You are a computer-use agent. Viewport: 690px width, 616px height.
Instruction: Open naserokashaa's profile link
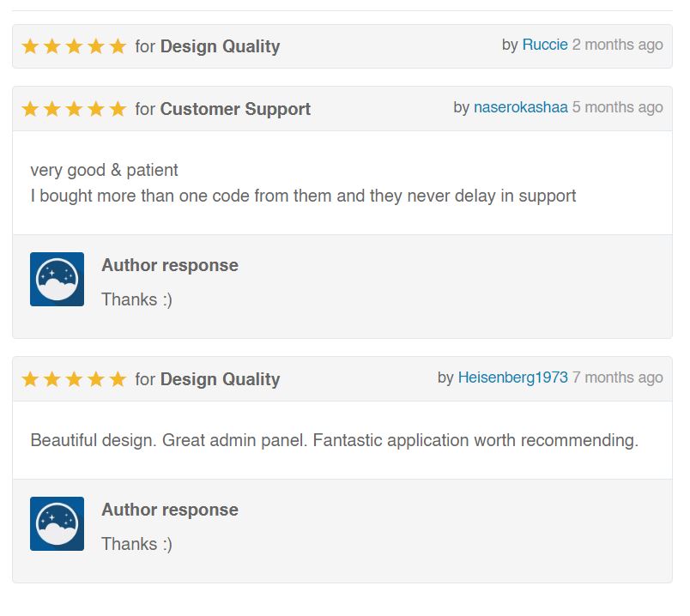click(x=521, y=107)
